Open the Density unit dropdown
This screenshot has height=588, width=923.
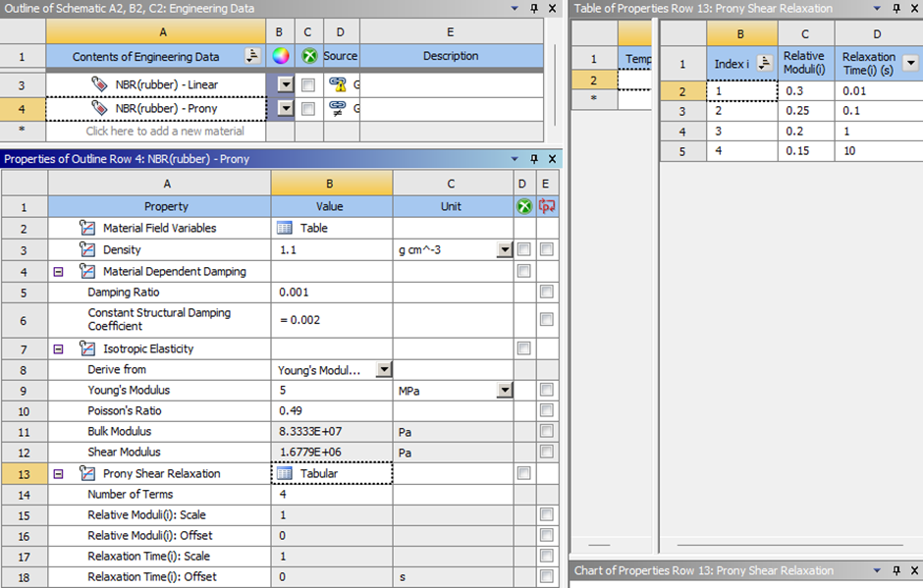[504, 250]
